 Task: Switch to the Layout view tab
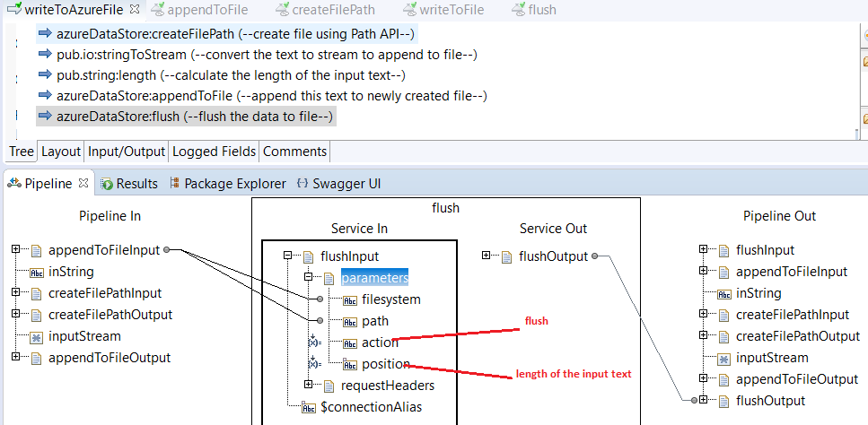pyautogui.click(x=61, y=152)
